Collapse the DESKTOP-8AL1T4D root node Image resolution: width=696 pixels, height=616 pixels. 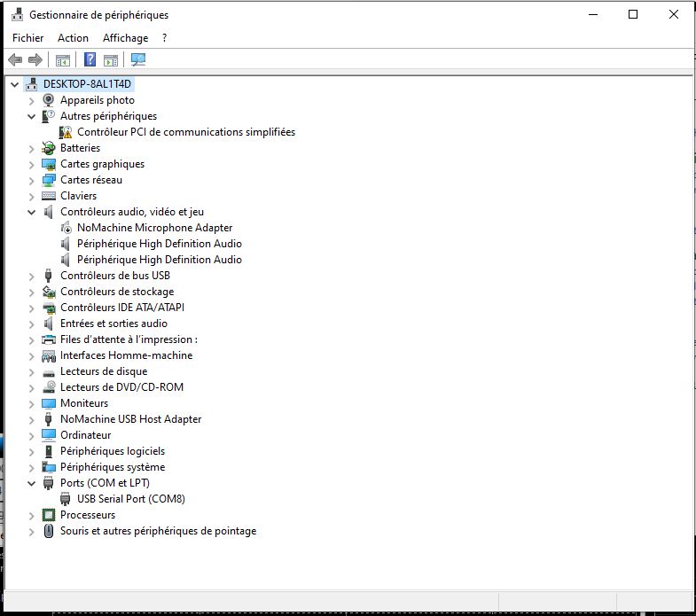click(x=15, y=84)
